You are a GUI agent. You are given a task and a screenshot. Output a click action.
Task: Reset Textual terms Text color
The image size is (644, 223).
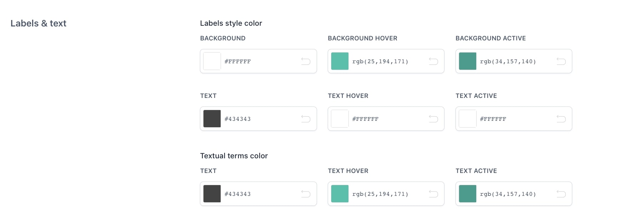tap(306, 194)
